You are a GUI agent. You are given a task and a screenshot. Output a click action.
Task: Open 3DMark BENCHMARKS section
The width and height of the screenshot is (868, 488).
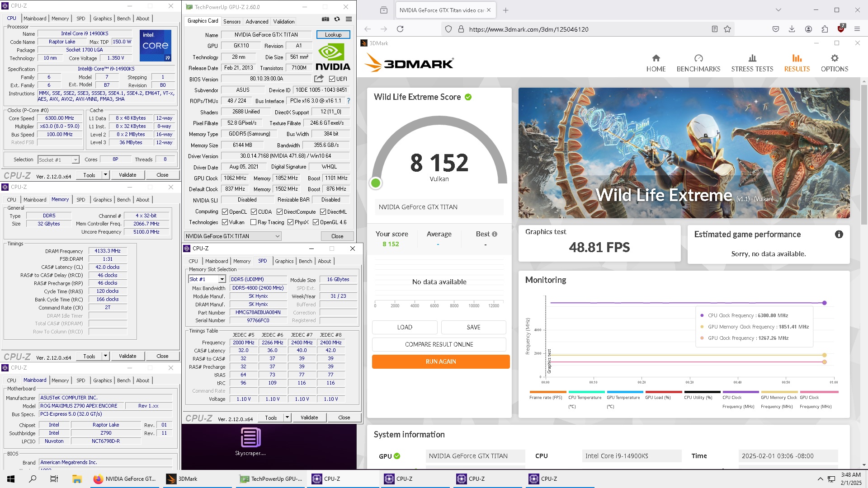pyautogui.click(x=698, y=63)
